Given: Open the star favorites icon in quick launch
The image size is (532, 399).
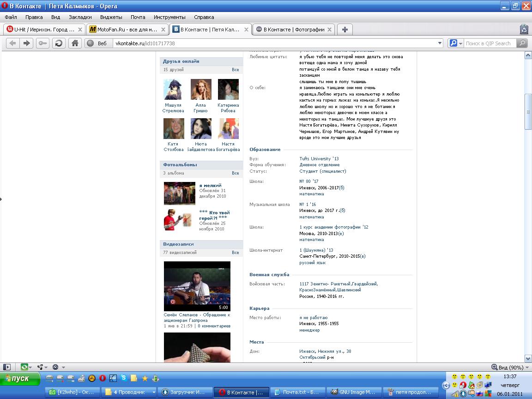Looking at the screenshot, I should (145, 378).
